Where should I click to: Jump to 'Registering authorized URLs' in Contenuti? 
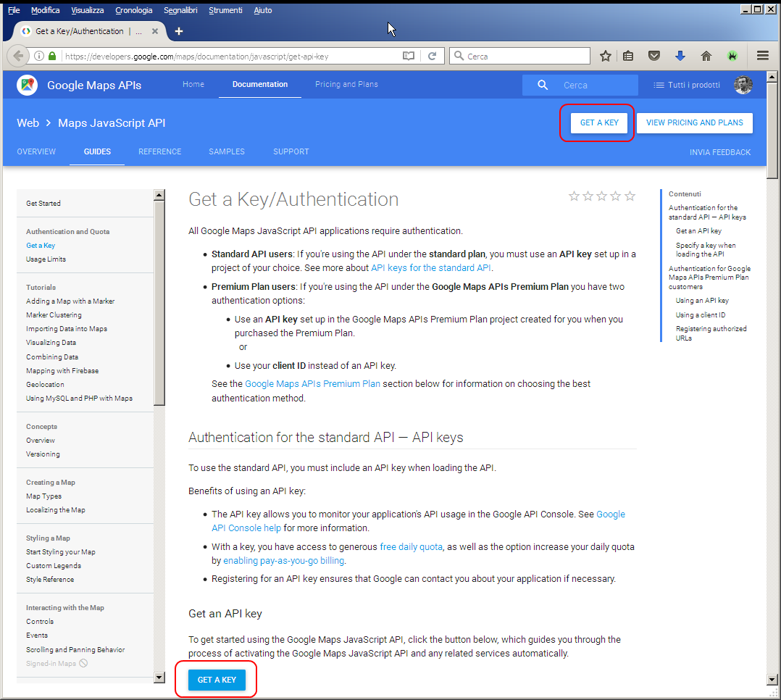coord(711,333)
